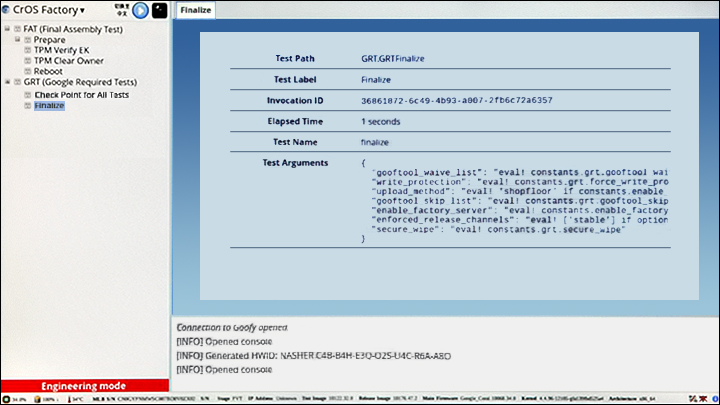720x405 pixels.
Task: Click the red Engineering mode banner
Action: pos(84,386)
